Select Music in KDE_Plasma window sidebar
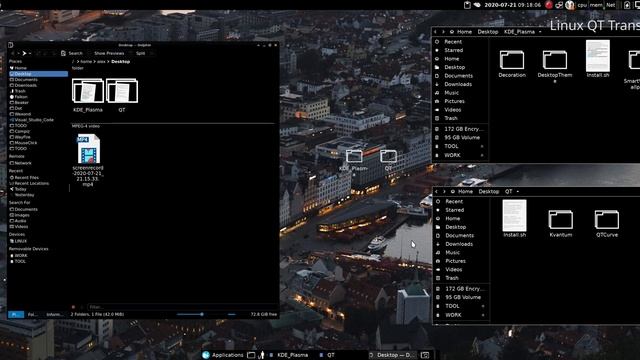The width and height of the screenshot is (640, 360). 451,93
